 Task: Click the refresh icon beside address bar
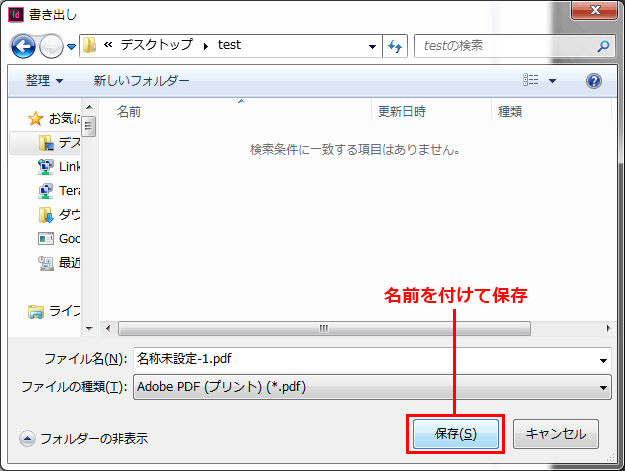click(394, 46)
